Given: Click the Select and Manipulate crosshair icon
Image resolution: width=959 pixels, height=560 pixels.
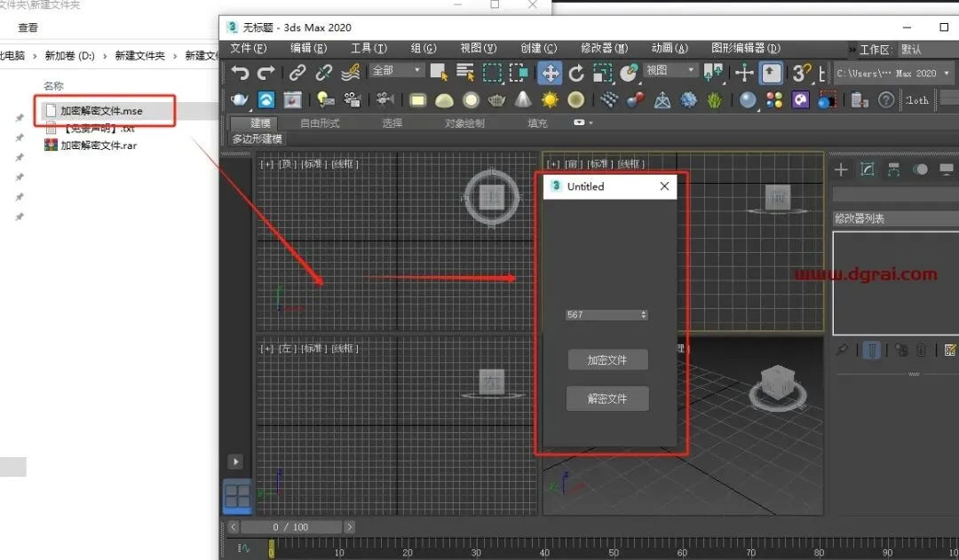Looking at the screenshot, I should click(744, 74).
